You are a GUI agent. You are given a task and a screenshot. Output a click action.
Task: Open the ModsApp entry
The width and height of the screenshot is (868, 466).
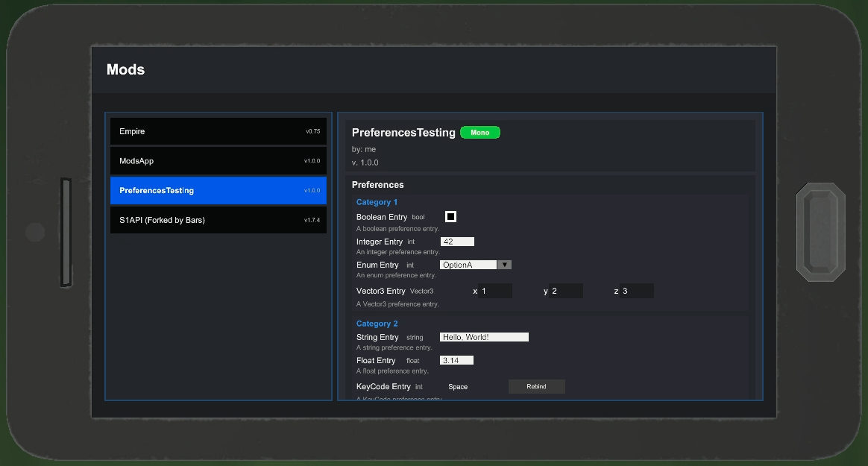(218, 161)
